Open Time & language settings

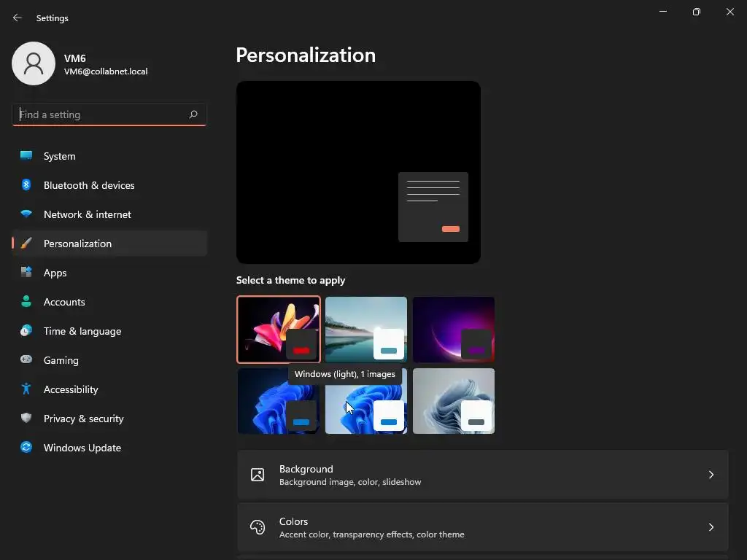[x=109, y=331]
